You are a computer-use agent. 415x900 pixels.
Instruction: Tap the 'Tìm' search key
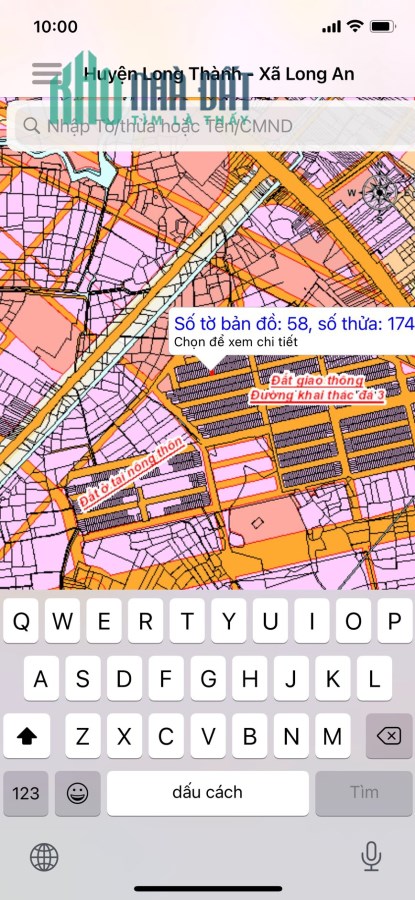tap(364, 793)
